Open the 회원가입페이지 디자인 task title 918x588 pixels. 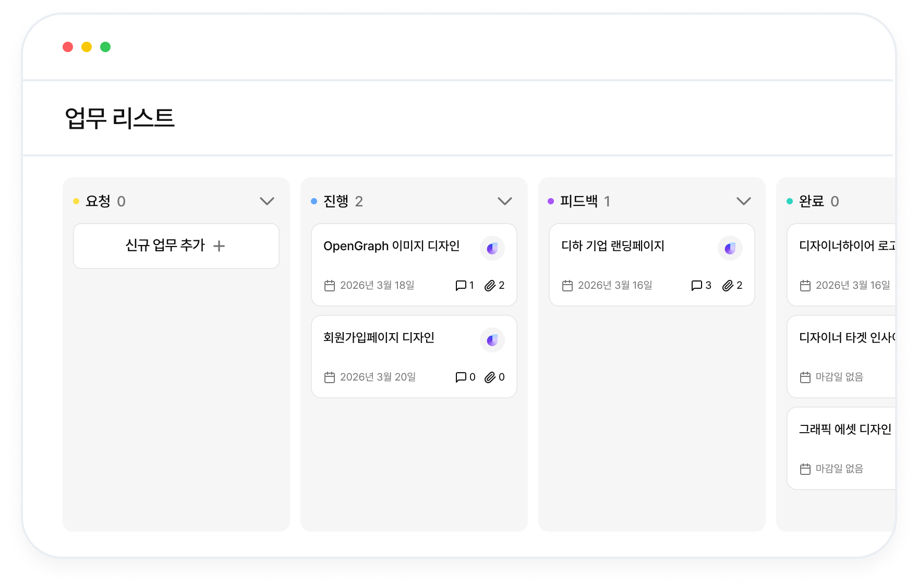coord(379,337)
